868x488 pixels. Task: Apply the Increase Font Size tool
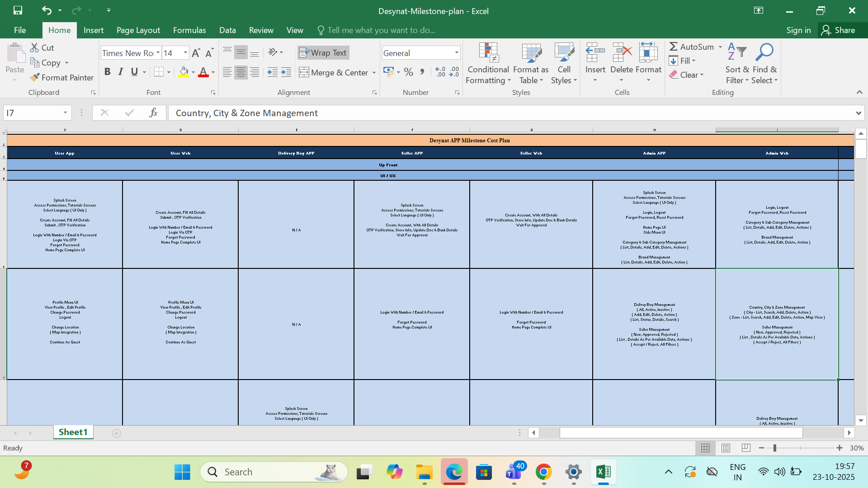pyautogui.click(x=196, y=53)
